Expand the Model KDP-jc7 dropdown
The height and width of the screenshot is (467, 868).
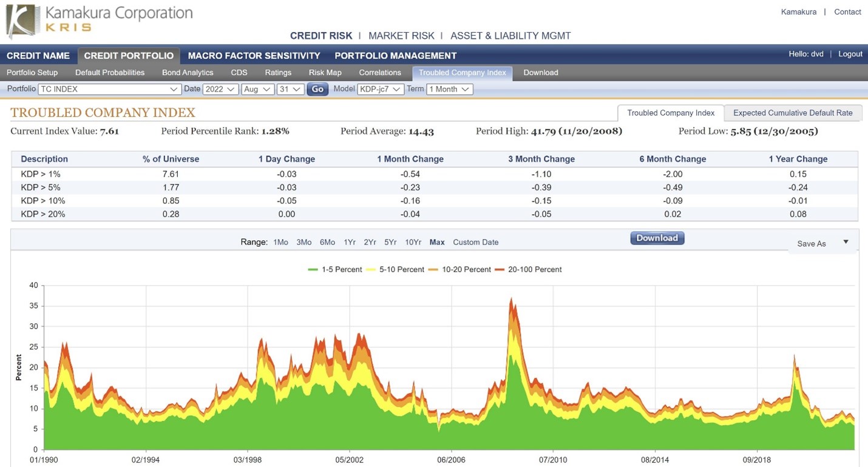tap(381, 89)
